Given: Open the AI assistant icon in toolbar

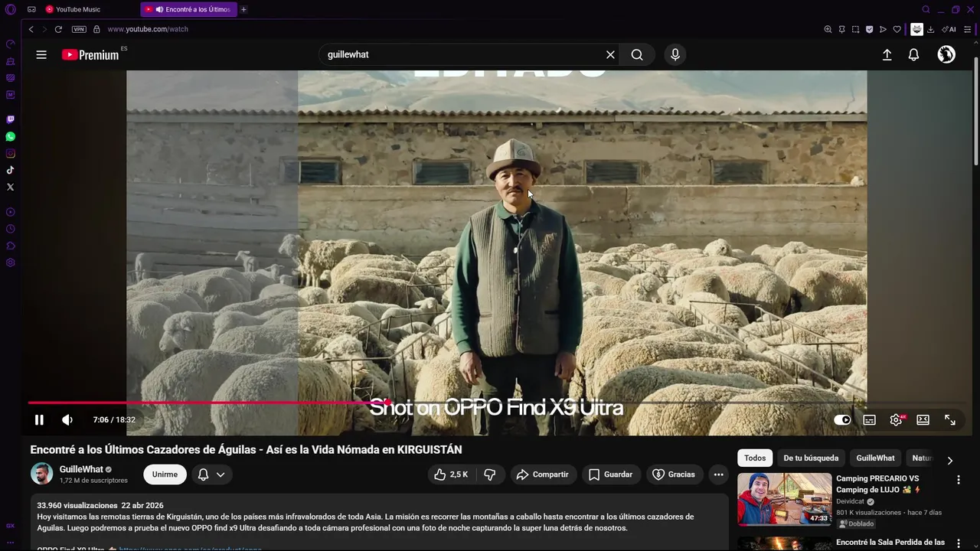Looking at the screenshot, I should click(x=949, y=29).
